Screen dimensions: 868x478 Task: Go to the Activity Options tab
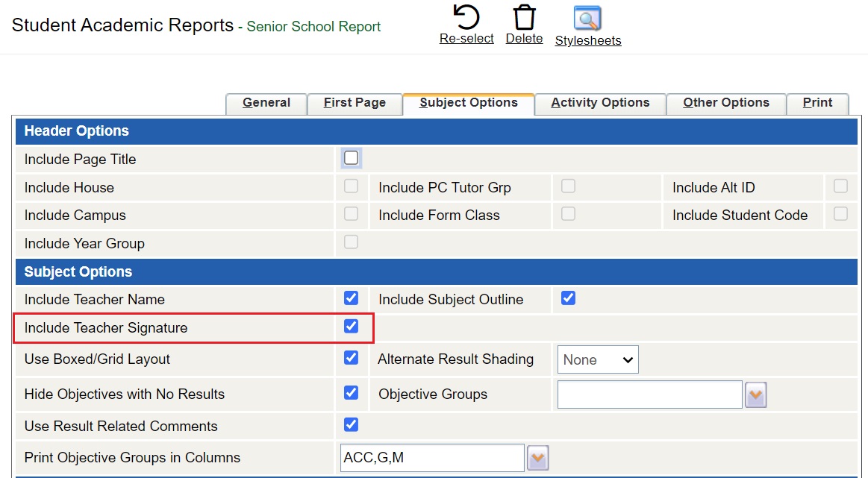[600, 103]
